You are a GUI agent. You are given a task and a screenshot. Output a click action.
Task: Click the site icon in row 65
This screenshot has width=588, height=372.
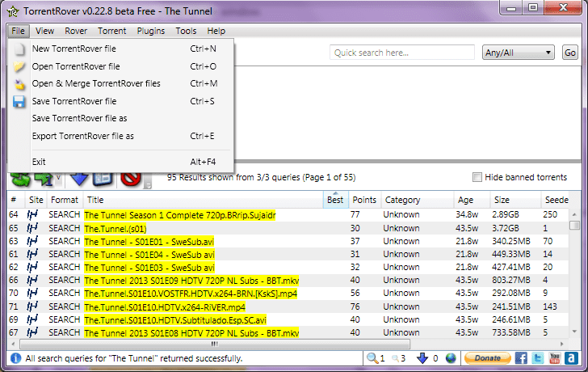pos(32,228)
